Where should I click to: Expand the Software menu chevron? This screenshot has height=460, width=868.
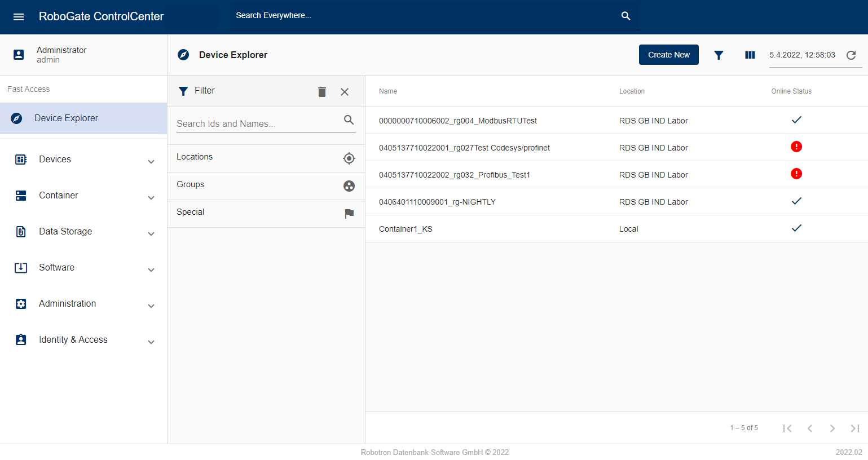(x=151, y=270)
